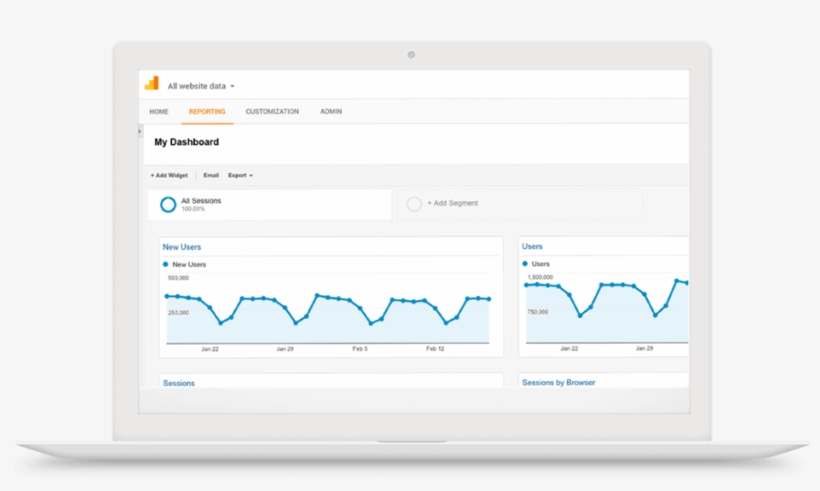Click + Add Segment
The height and width of the screenshot is (491, 820).
click(x=453, y=203)
